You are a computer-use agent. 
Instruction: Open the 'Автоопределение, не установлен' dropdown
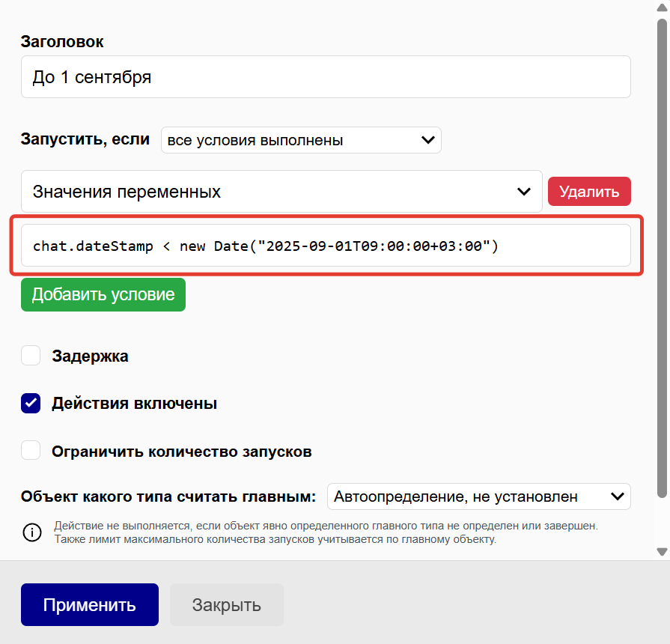coord(479,496)
